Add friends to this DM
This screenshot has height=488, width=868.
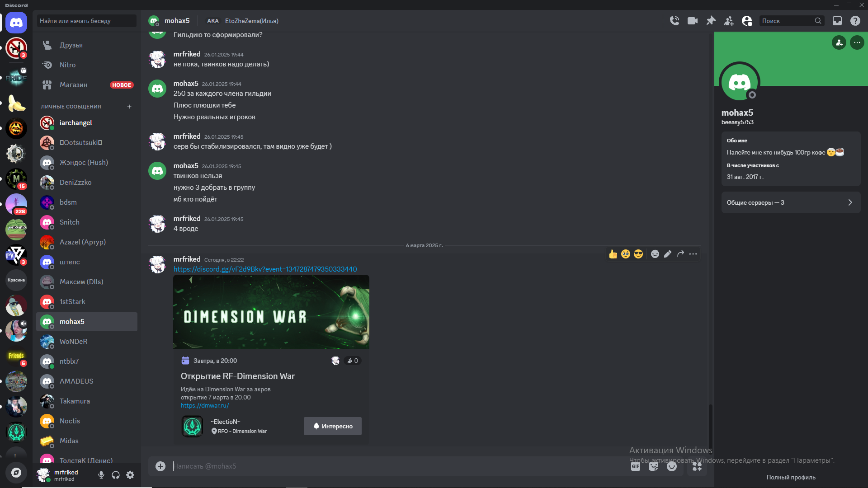pos(729,21)
